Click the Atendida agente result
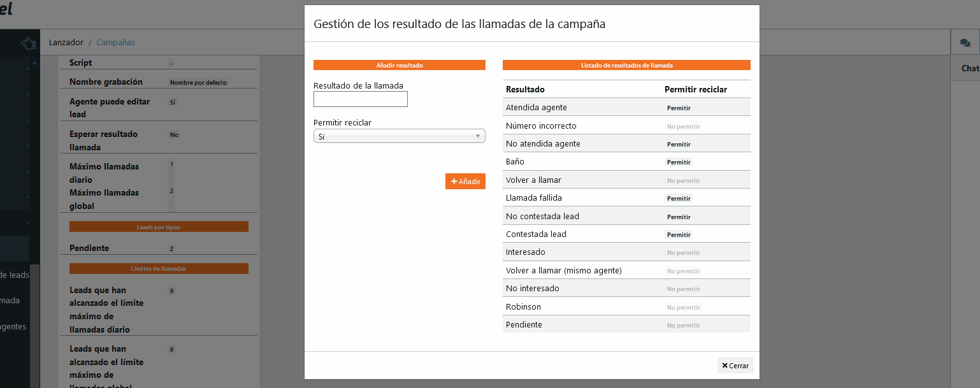The width and height of the screenshot is (980, 388). pyautogui.click(x=536, y=108)
